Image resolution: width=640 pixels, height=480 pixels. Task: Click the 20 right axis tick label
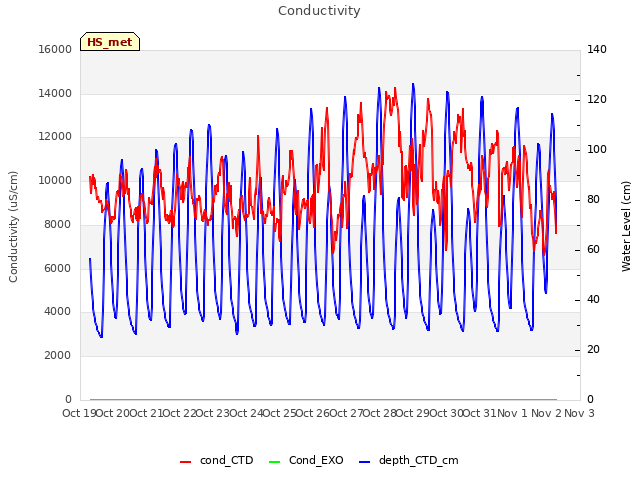click(593, 350)
